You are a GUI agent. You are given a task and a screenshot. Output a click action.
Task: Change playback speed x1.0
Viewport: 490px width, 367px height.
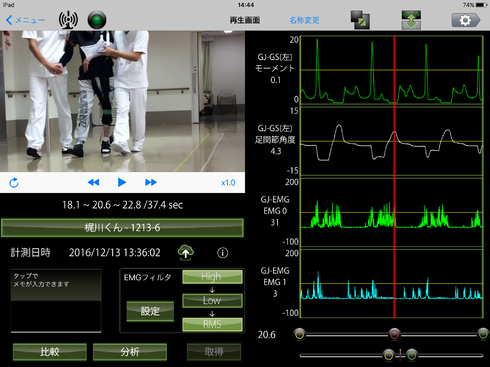pos(228,183)
